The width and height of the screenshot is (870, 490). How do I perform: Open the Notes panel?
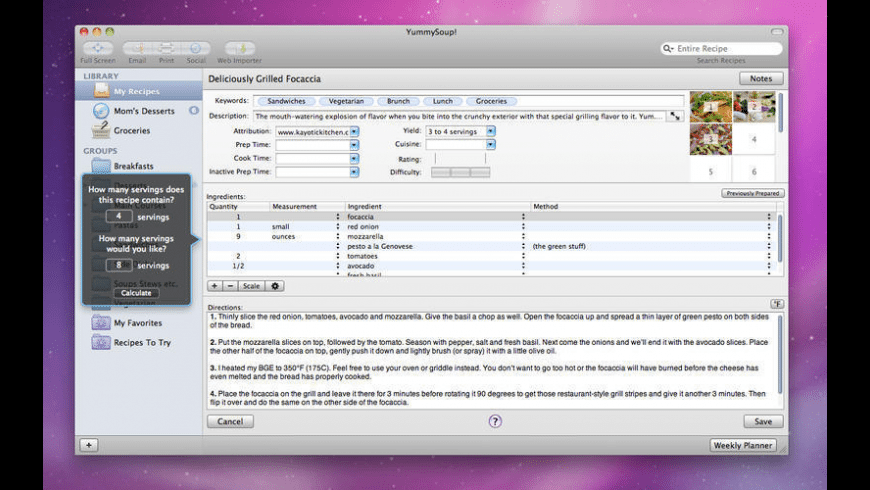pyautogui.click(x=761, y=79)
